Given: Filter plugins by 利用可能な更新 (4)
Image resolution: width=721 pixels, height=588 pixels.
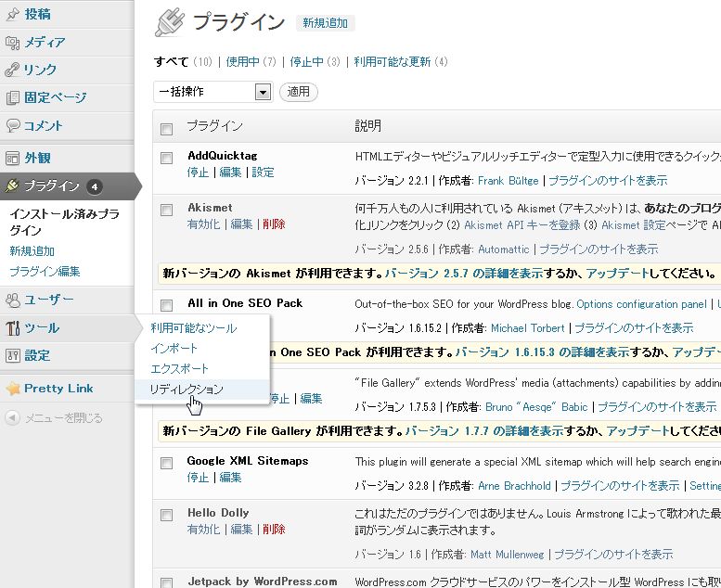Looking at the screenshot, I should pos(401,61).
